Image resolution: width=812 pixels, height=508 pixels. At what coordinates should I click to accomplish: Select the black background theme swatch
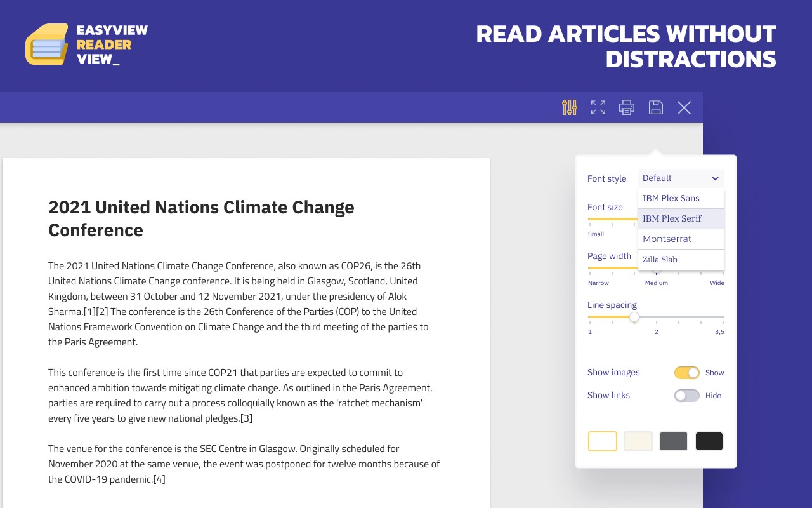coord(709,441)
